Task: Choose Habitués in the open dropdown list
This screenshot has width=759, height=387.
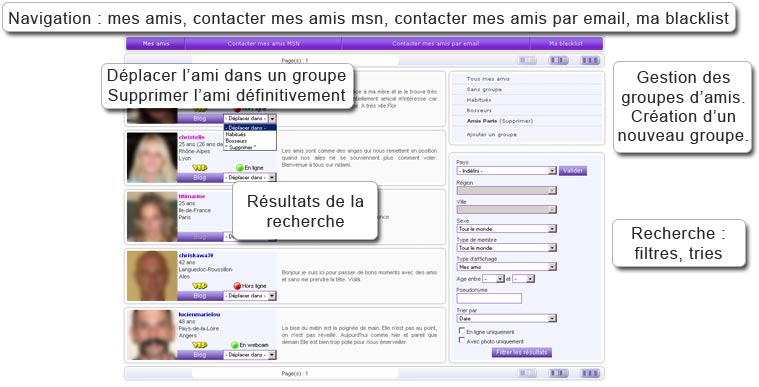Action: tap(250, 134)
